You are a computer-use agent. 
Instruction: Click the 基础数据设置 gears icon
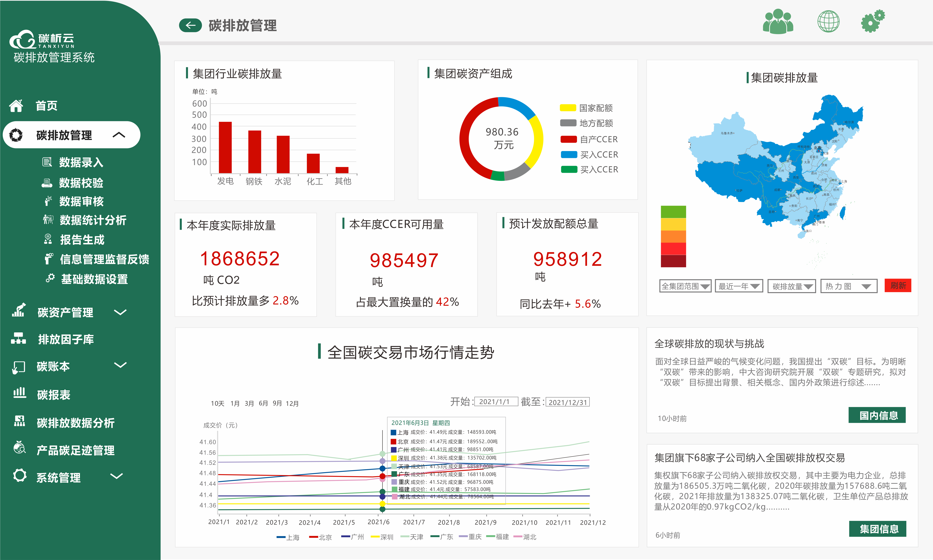click(x=50, y=278)
